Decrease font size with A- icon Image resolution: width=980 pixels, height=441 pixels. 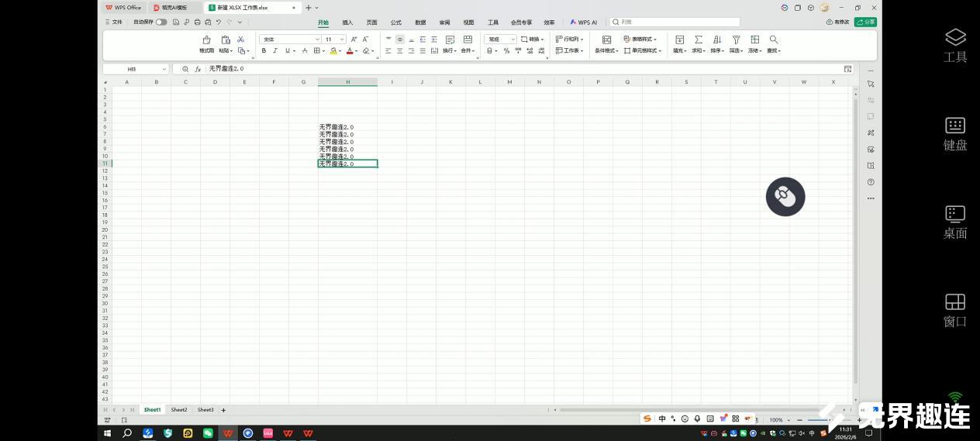pos(366,40)
